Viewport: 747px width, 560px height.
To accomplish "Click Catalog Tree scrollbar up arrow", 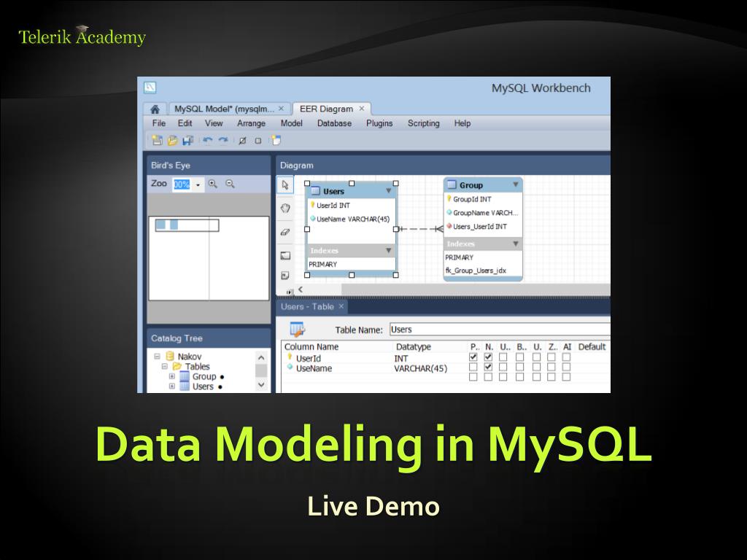I will pos(261,357).
